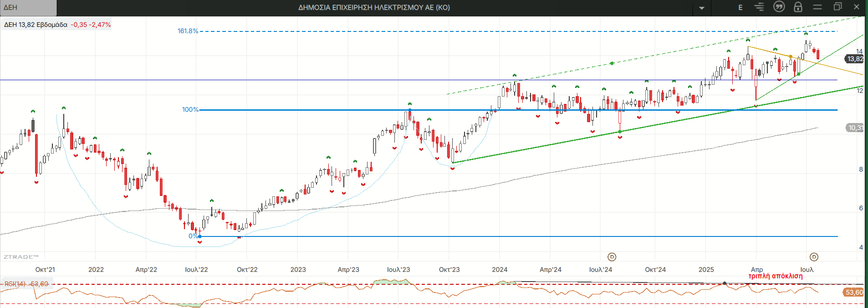The width and height of the screenshot is (868, 308).
Task: Click the grey moving-average price tag below 12
Action: coord(855,128)
